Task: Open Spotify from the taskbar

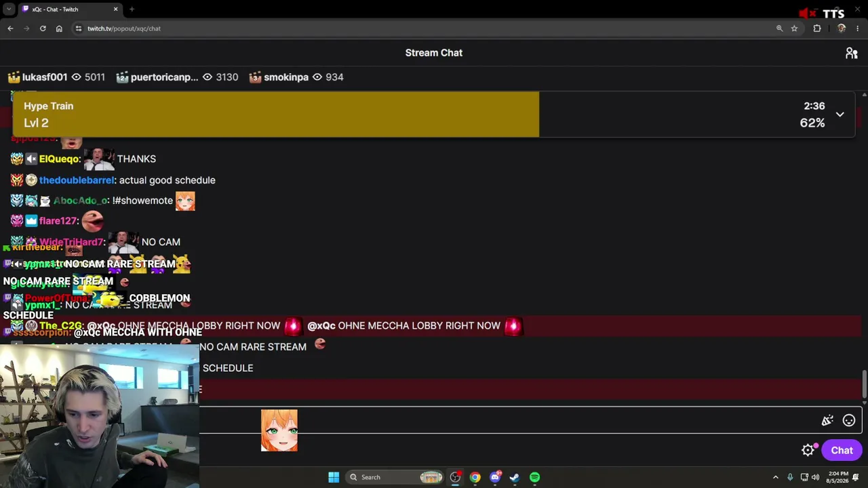Action: coord(535,477)
